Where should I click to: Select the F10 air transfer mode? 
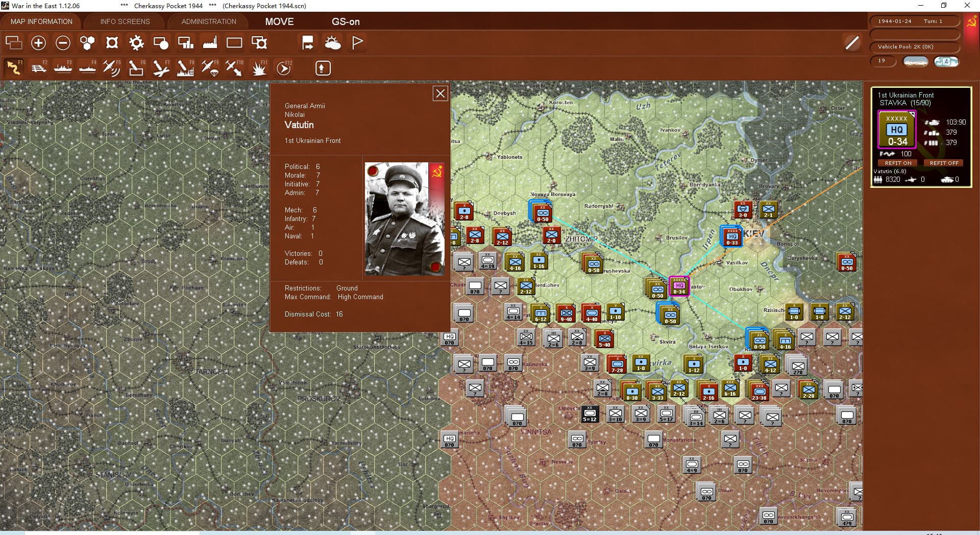pyautogui.click(x=234, y=67)
